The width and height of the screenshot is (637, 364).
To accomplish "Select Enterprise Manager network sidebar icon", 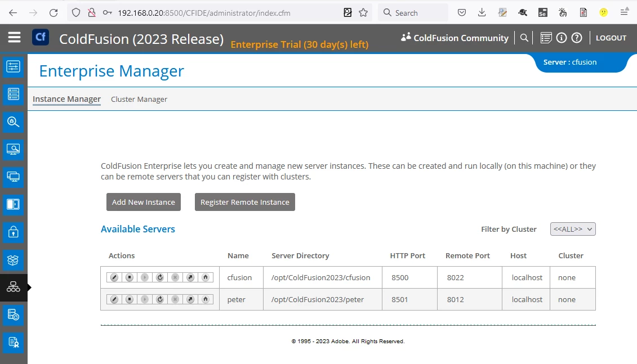I will tap(14, 287).
